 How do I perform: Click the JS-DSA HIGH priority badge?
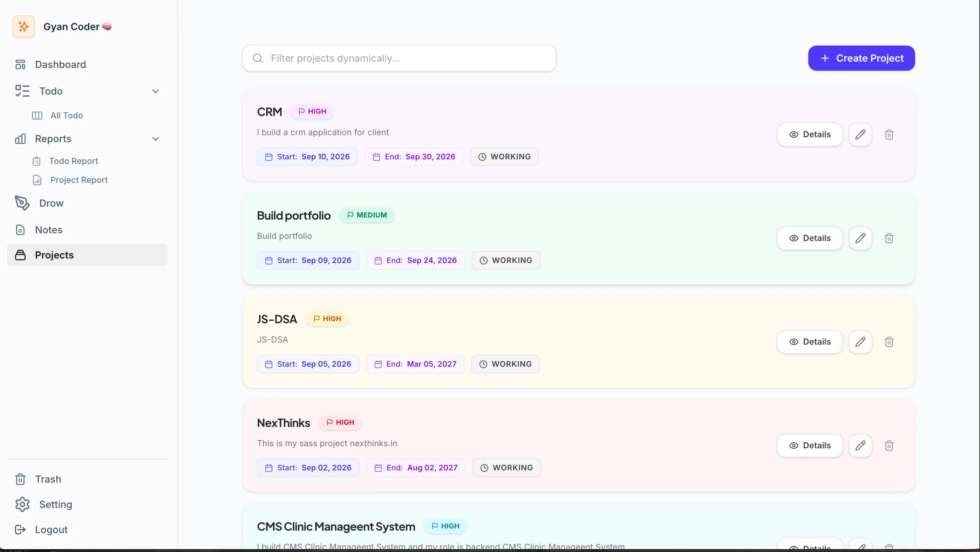pos(327,319)
